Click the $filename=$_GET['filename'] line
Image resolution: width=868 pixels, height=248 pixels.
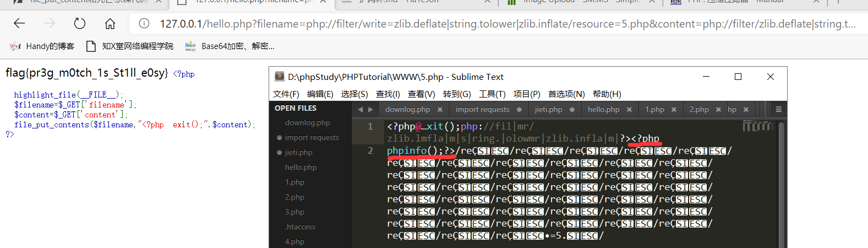tap(75, 105)
